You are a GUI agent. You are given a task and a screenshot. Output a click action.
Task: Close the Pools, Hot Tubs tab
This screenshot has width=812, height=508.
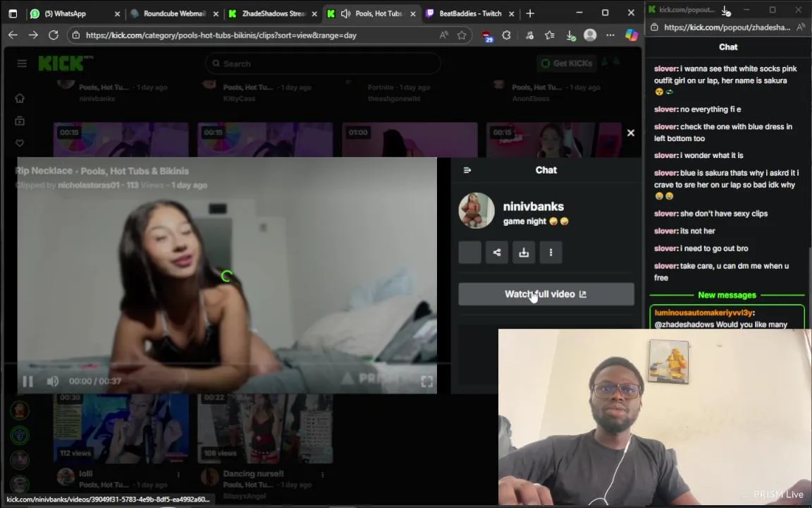tap(413, 14)
